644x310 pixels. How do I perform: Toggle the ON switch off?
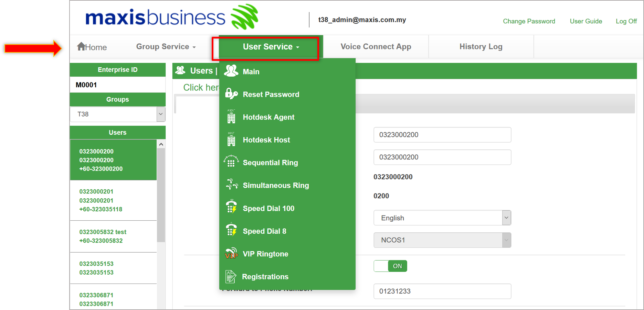[390, 266]
